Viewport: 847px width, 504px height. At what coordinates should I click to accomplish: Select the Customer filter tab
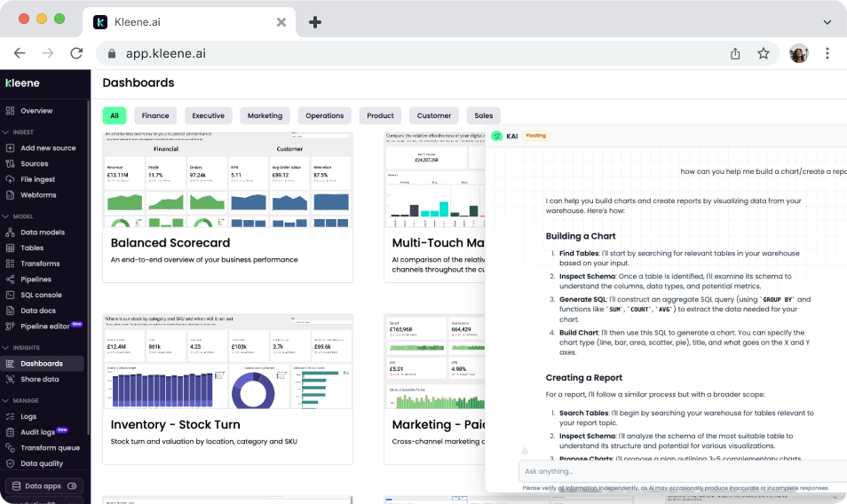pos(434,115)
